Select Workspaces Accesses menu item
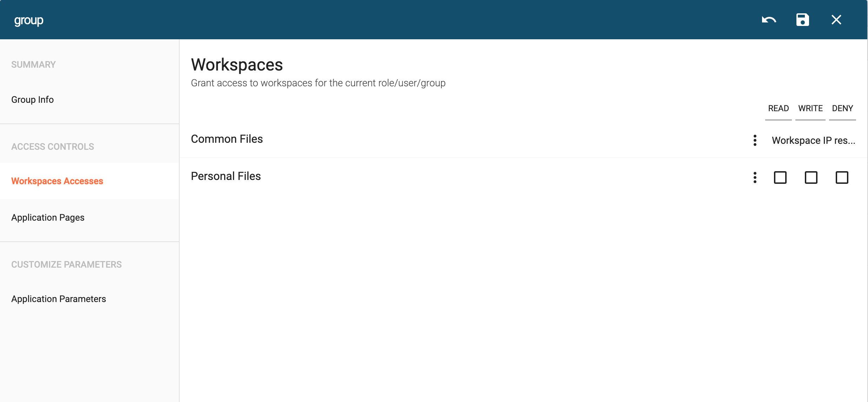Screen dimensions: 868x402 coord(57,181)
